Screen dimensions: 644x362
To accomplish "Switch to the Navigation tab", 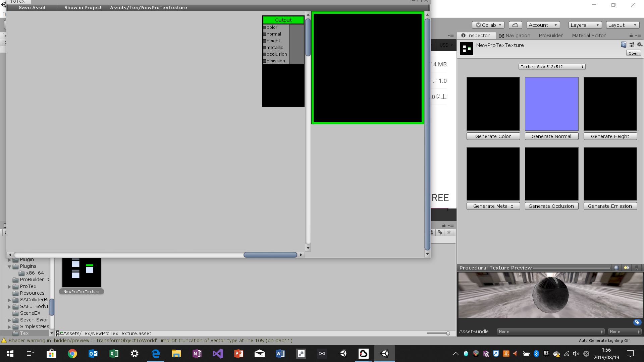I will [515, 36].
